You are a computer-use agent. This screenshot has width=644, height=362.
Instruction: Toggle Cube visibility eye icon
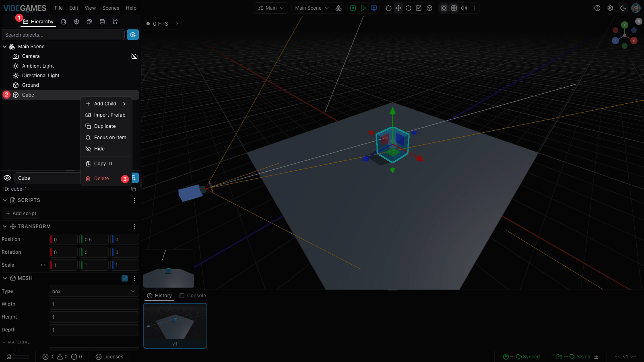(7, 178)
